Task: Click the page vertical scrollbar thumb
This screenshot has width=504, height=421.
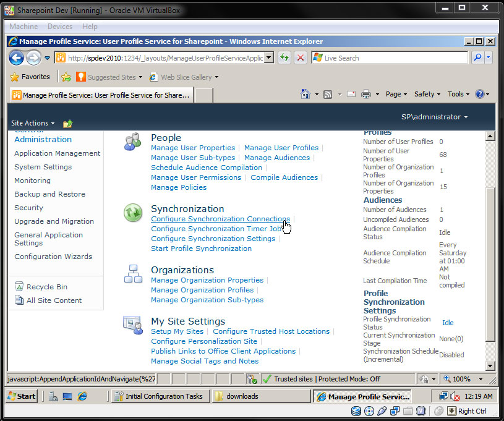Action: (x=490, y=265)
